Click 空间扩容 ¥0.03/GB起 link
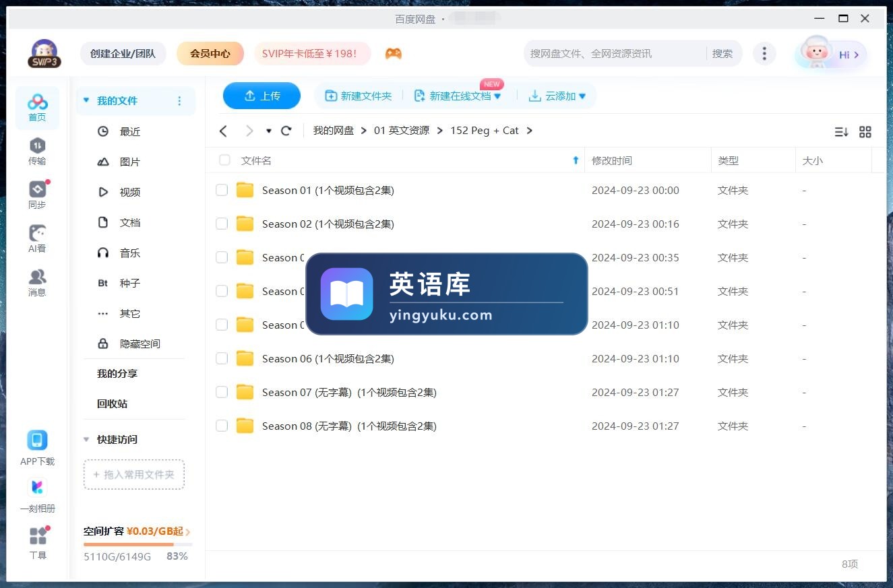 [137, 531]
